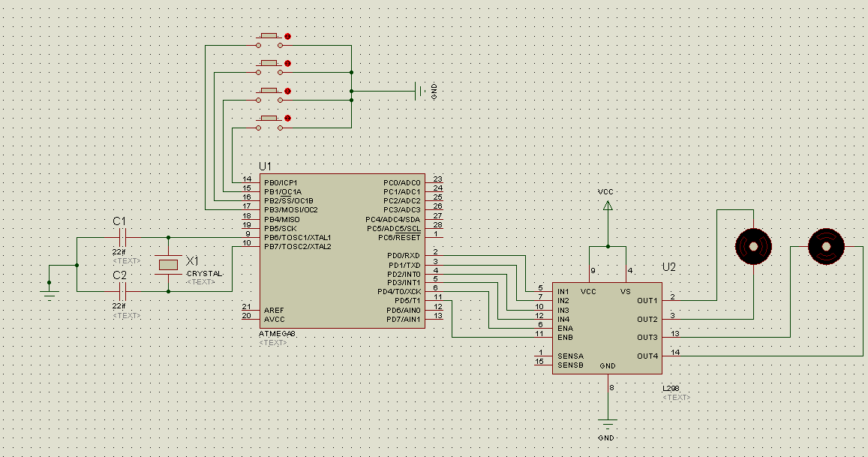Select the ATMEGA8 part name label

click(x=277, y=333)
